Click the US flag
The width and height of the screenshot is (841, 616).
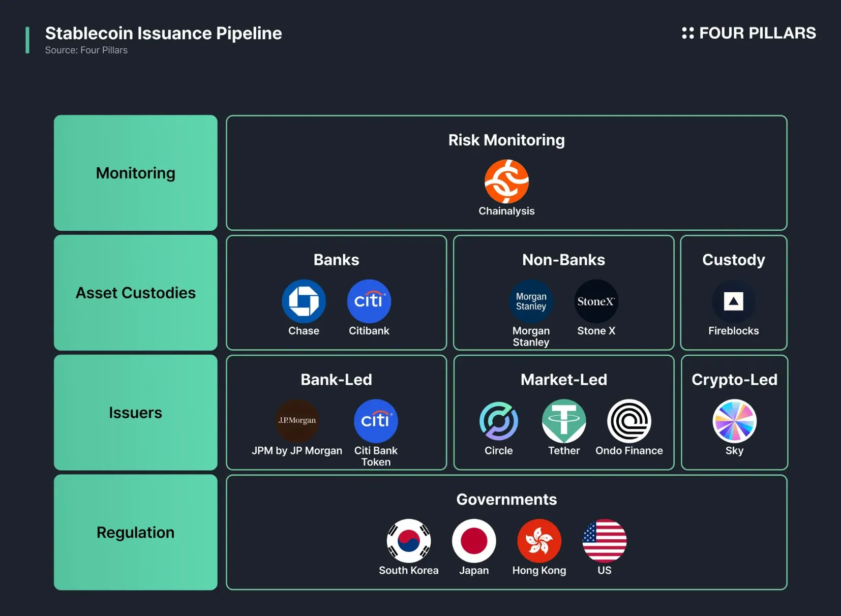pos(604,541)
